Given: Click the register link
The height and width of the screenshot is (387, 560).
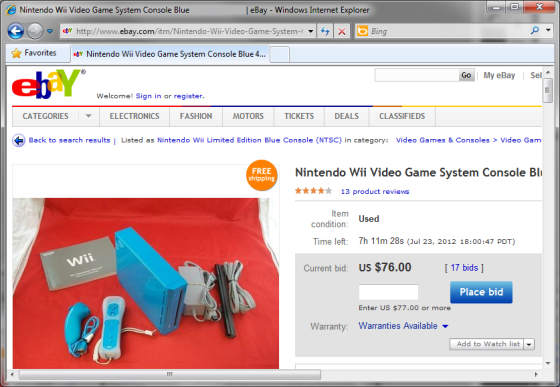Looking at the screenshot, I should point(188,96).
